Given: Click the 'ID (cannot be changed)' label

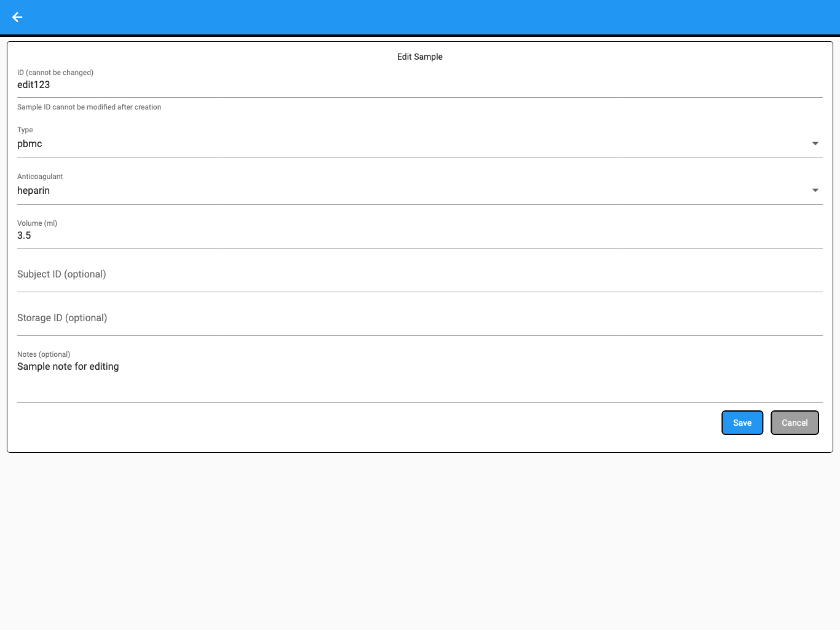Looking at the screenshot, I should [x=55, y=73].
